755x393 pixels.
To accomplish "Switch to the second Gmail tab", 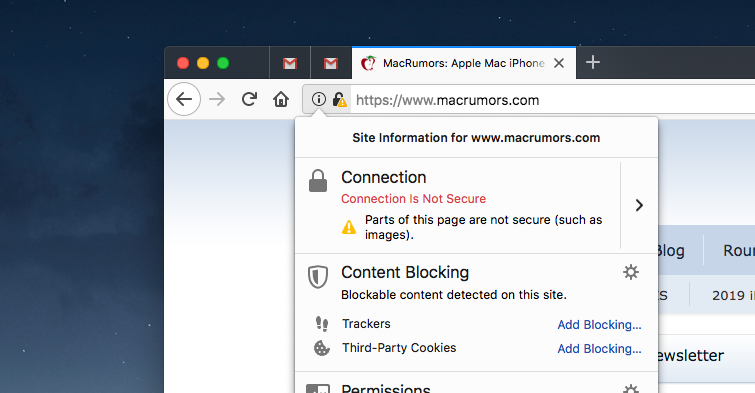I will 331,63.
